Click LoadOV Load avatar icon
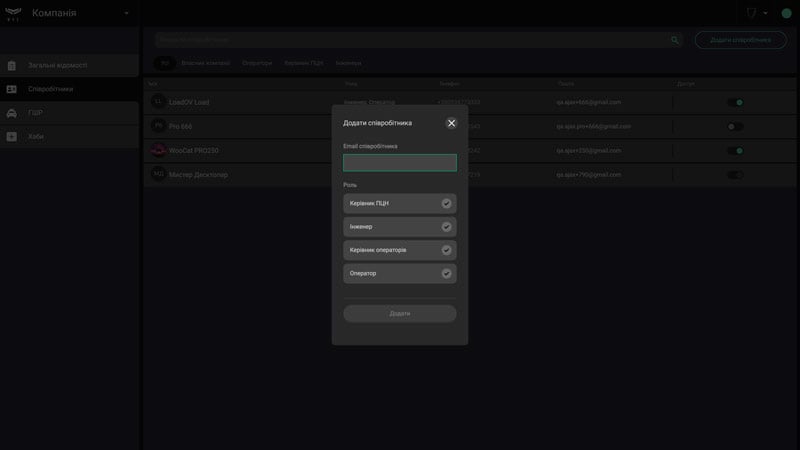800x450 pixels. [158, 102]
